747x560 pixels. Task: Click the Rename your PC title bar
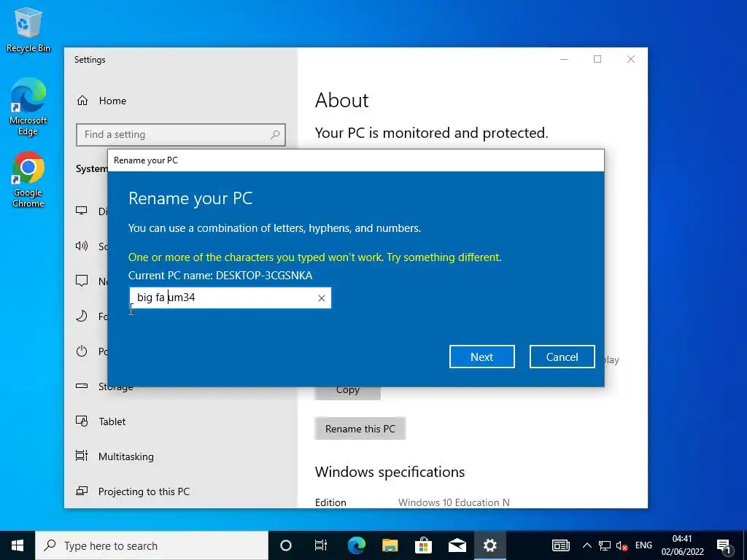pyautogui.click(x=356, y=160)
